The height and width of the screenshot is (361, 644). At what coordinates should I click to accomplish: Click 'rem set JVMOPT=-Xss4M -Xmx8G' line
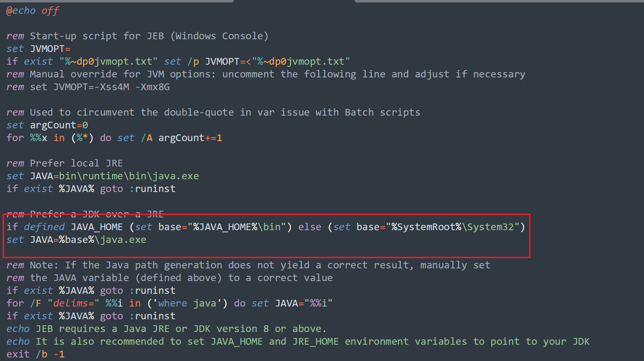[88, 87]
